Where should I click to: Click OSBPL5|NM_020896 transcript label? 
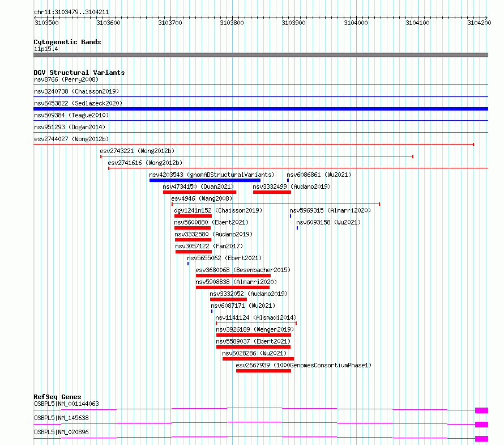click(x=61, y=432)
